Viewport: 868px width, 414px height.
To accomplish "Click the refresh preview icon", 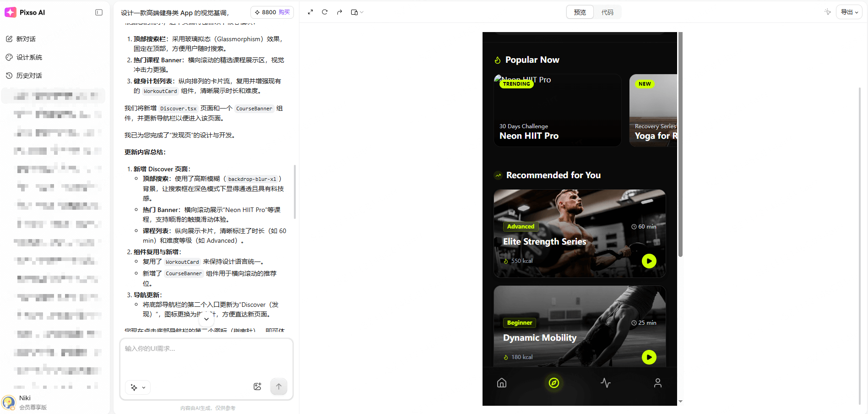I will (x=325, y=12).
